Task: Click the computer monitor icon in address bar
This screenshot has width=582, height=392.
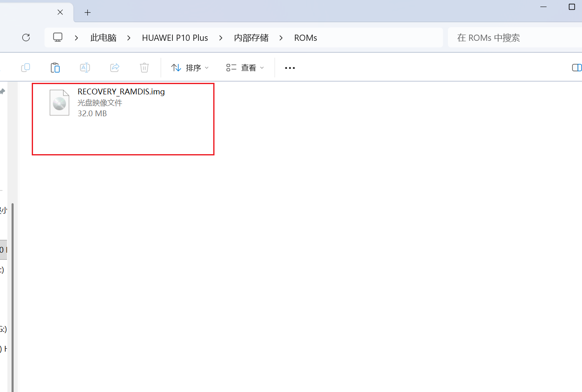Action: click(58, 38)
